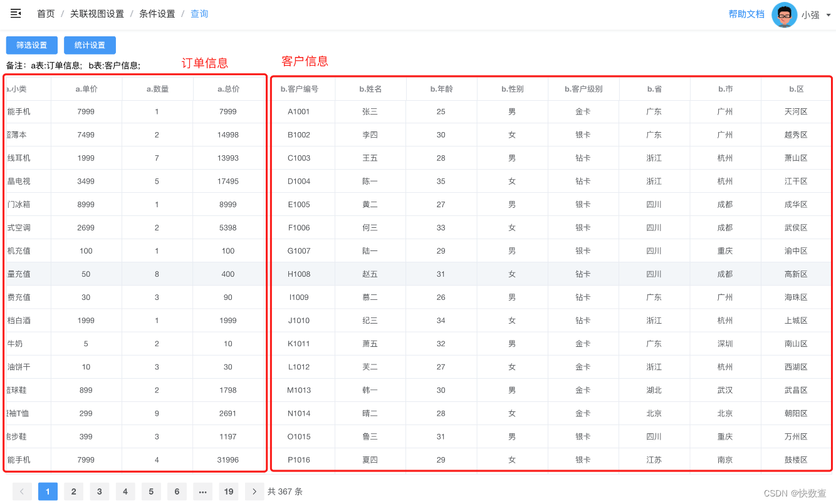836x504 pixels.
Task: Click the b.年龄 column header
Action: (441, 89)
